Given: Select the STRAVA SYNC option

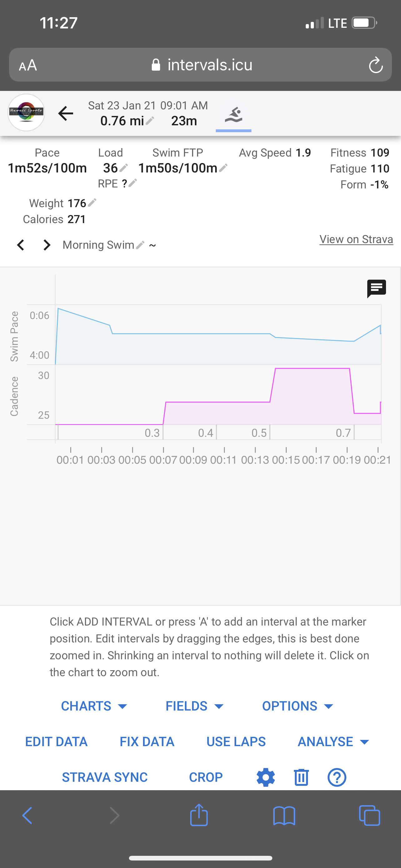Looking at the screenshot, I should [x=105, y=777].
